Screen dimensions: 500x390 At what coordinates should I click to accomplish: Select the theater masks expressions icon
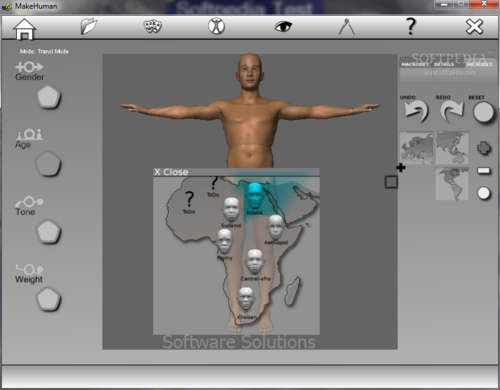153,26
